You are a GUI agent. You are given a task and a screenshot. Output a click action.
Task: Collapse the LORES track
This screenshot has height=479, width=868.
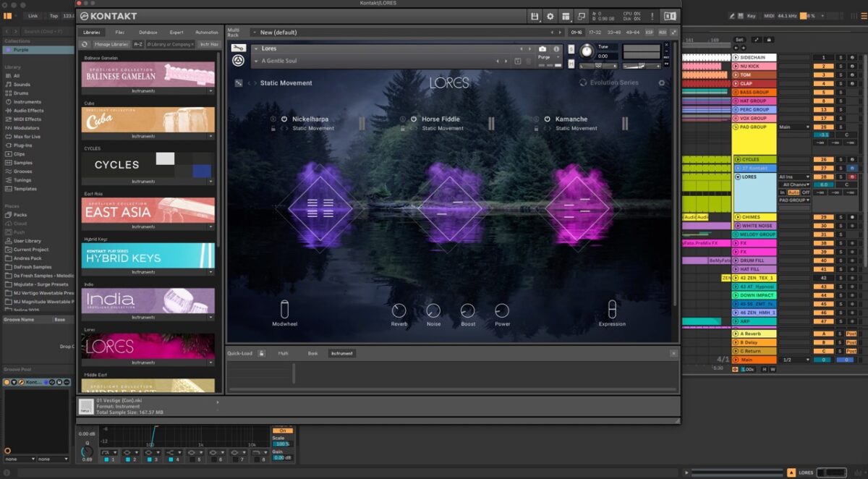(736, 177)
